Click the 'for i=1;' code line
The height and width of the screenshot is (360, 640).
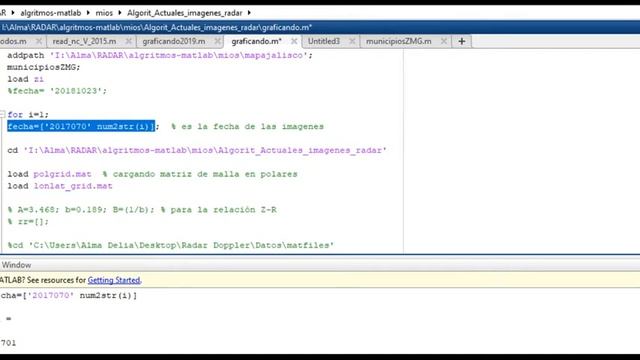click(x=28, y=114)
